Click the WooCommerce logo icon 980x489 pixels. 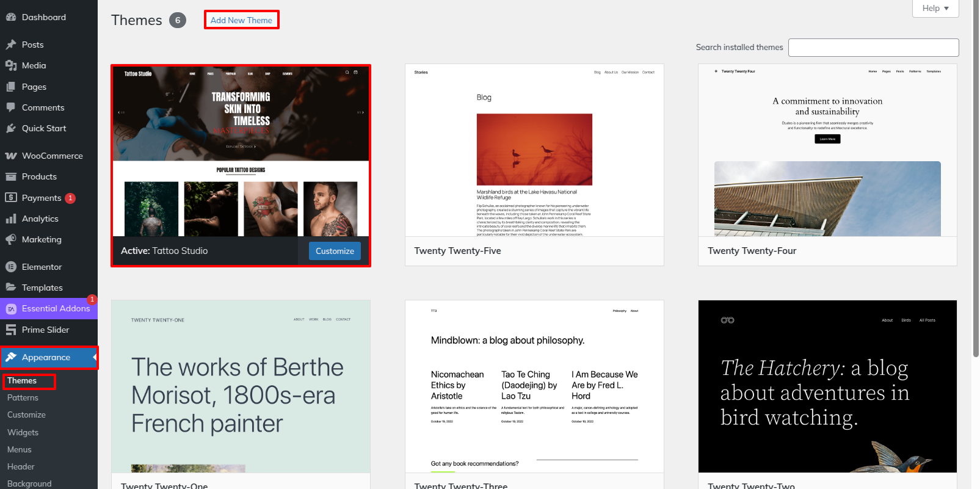10,156
